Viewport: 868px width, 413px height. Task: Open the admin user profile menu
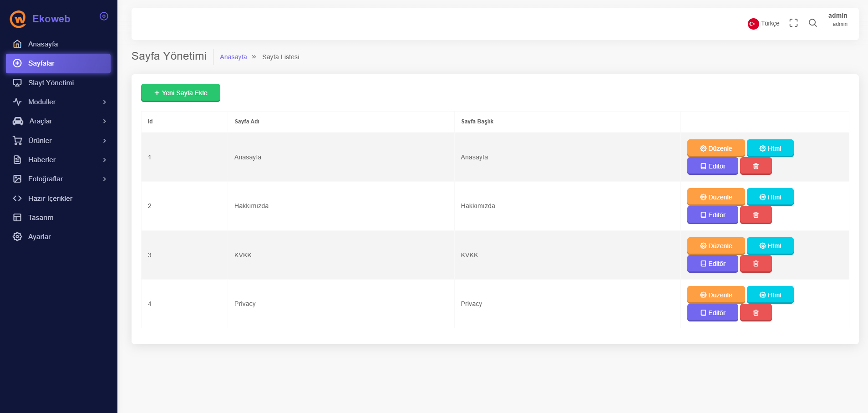pyautogui.click(x=838, y=20)
